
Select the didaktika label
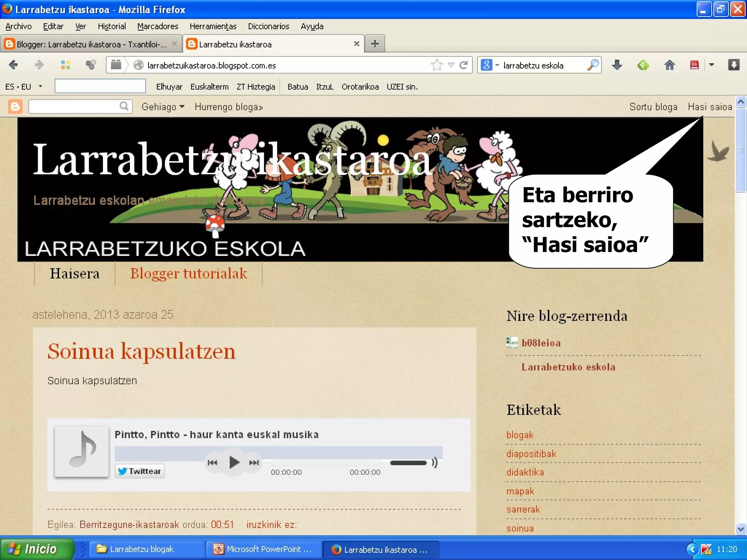[525, 472]
